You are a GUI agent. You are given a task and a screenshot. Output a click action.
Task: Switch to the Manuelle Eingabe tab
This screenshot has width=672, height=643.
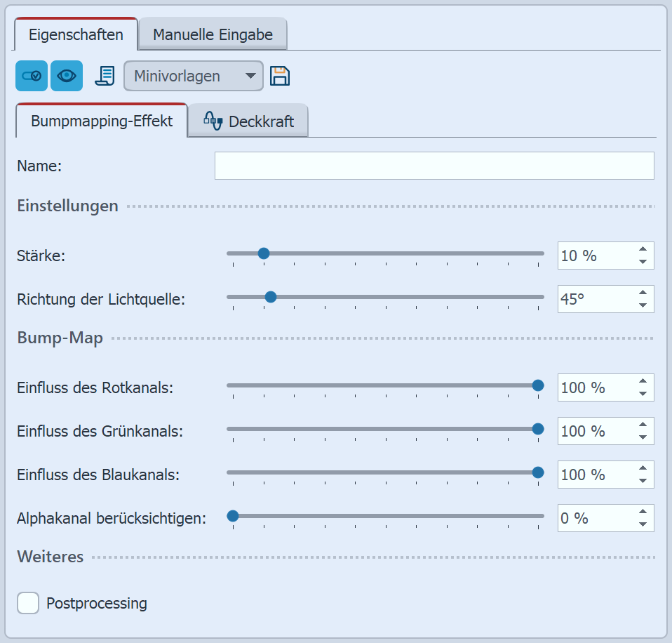click(x=213, y=34)
